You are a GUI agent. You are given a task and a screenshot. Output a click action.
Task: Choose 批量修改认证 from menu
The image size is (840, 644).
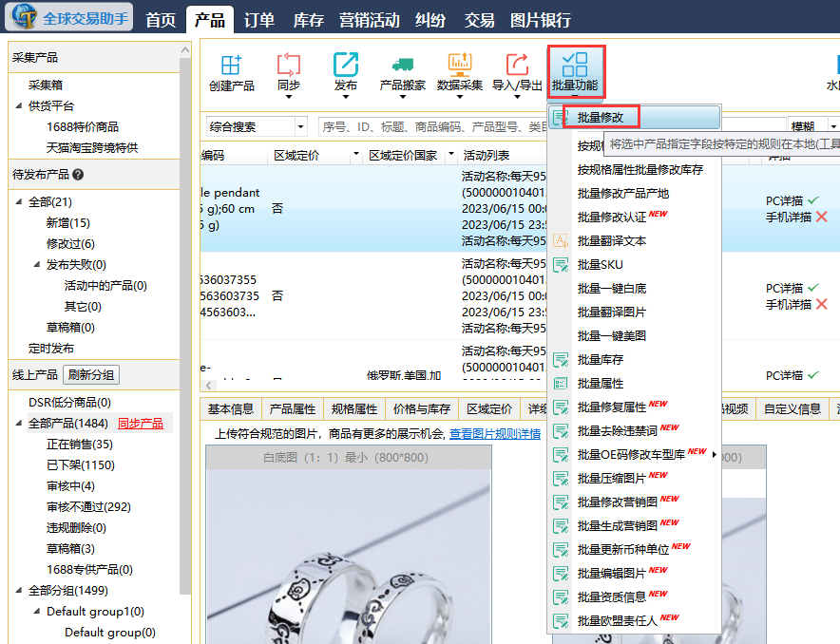tap(612, 217)
